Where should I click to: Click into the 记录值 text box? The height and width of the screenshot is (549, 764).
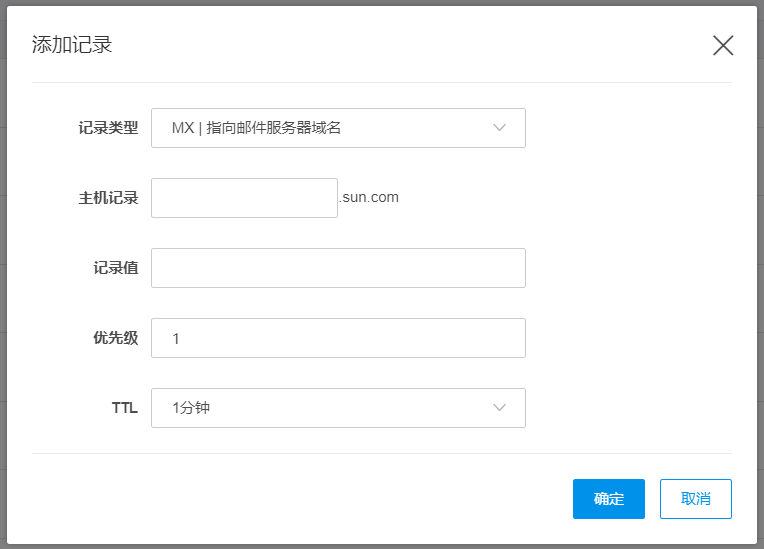[x=338, y=268]
